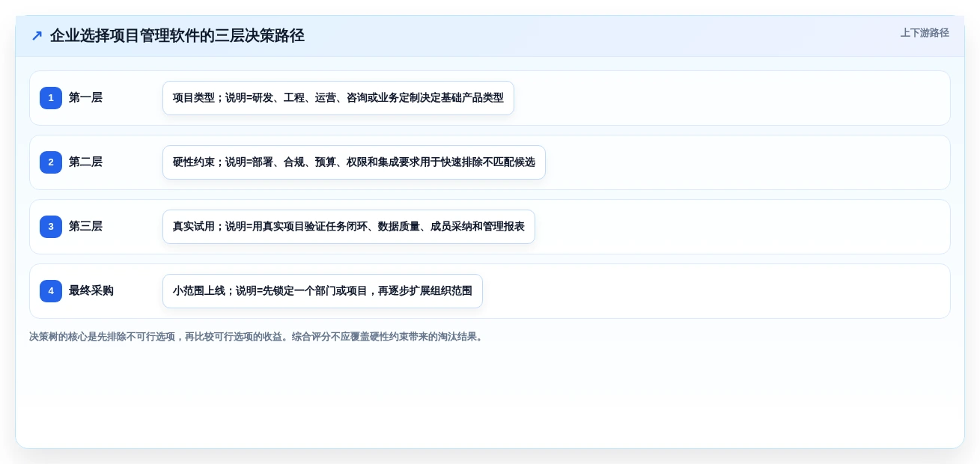Open the 真实试用 description box
Image resolution: width=980 pixels, height=464 pixels.
click(349, 227)
